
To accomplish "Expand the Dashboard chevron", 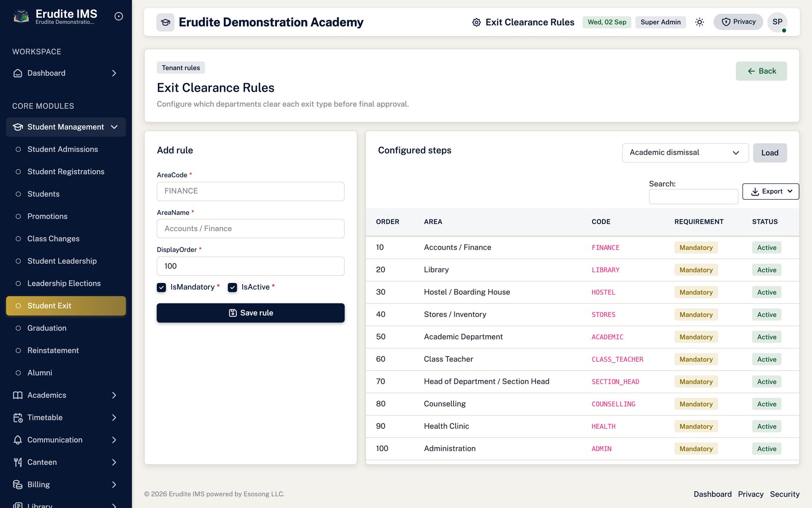I will 114,73.
